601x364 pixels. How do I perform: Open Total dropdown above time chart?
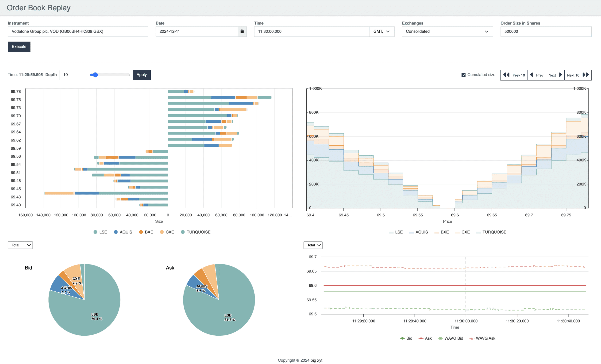[x=313, y=245]
